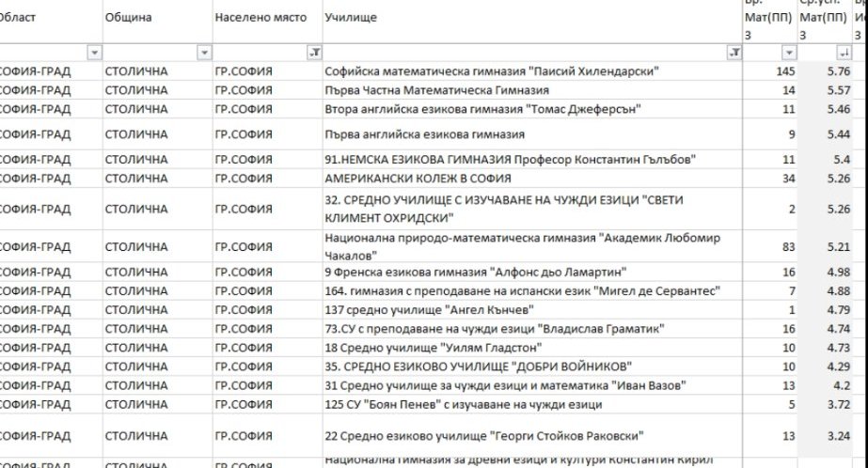Click the average score 5.44
This screenshot has width=868, height=468.
click(x=839, y=134)
